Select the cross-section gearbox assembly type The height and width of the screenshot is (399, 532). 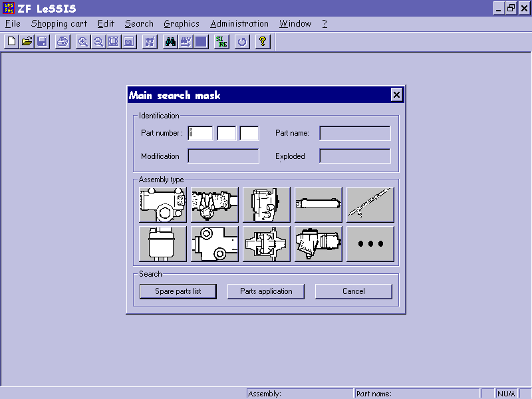click(x=267, y=244)
